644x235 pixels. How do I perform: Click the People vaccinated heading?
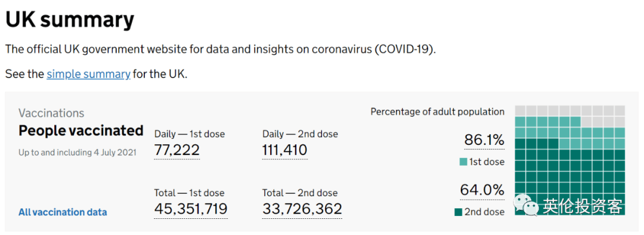(x=81, y=131)
